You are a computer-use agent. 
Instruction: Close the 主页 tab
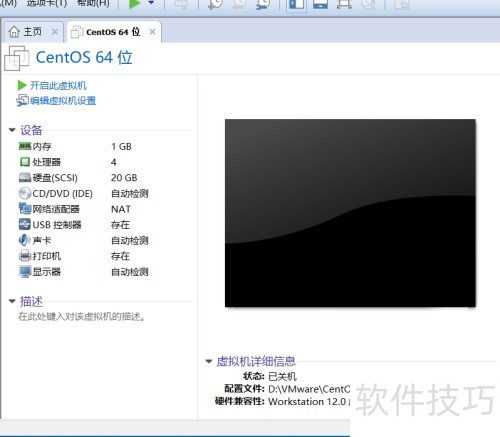pyautogui.click(x=55, y=32)
